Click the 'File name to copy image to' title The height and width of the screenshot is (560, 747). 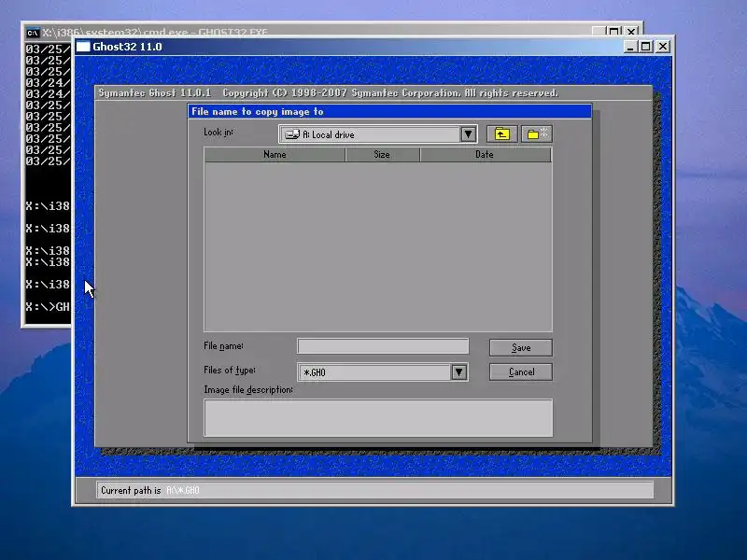pos(258,111)
